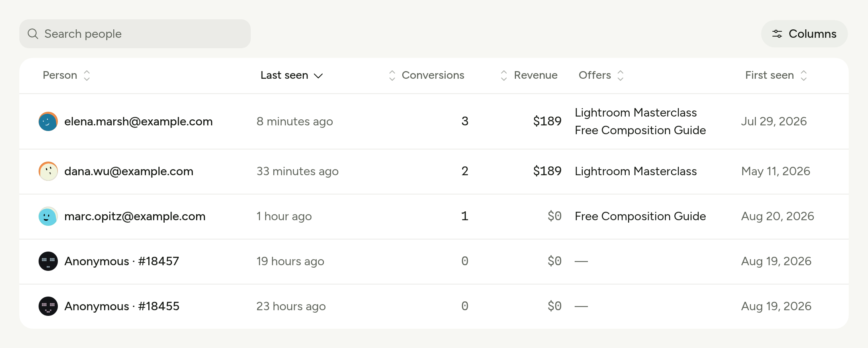Open the Anonymous · #18457 person
This screenshot has width=868, height=348.
coord(122,261)
